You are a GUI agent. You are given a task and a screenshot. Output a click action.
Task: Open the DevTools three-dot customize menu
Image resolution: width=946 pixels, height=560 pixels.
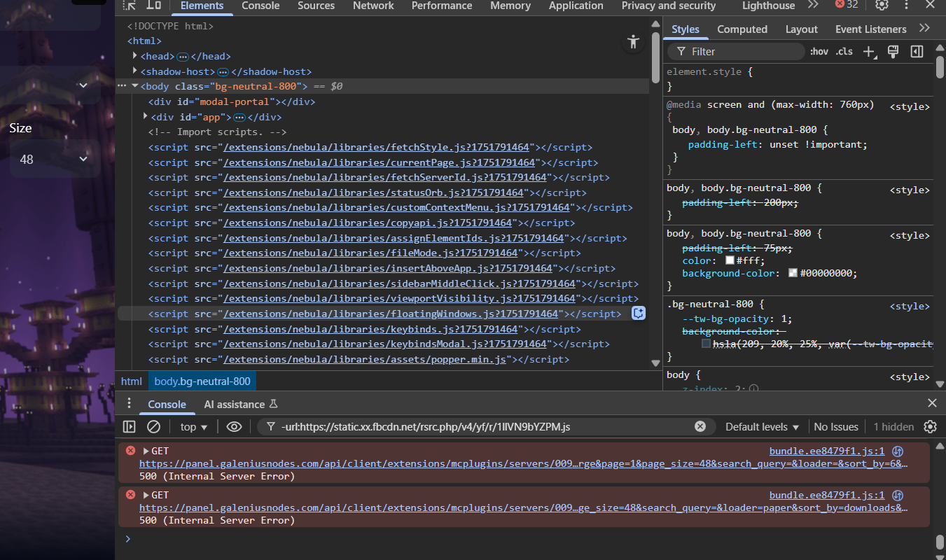click(x=907, y=5)
